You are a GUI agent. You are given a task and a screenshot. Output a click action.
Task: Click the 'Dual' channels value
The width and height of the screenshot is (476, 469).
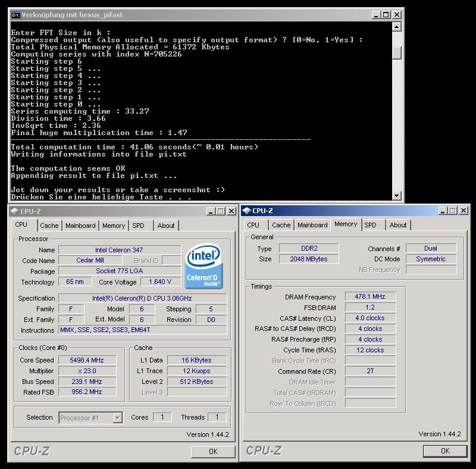pyautogui.click(x=431, y=248)
